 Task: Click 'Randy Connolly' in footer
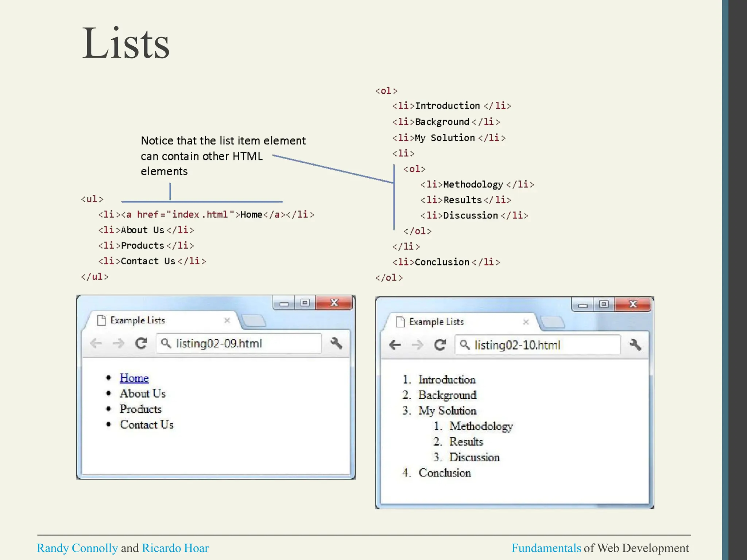77,548
